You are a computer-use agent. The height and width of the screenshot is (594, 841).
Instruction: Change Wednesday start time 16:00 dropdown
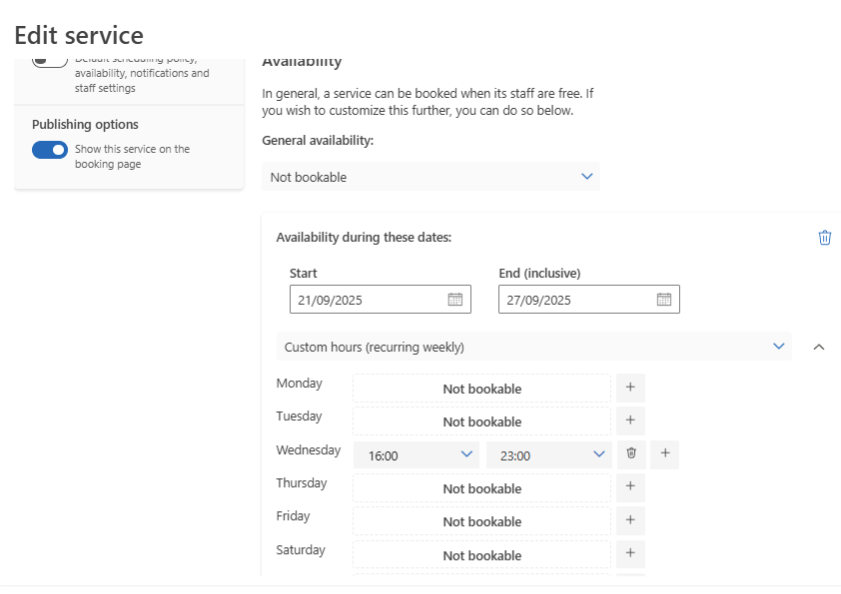pyautogui.click(x=417, y=455)
